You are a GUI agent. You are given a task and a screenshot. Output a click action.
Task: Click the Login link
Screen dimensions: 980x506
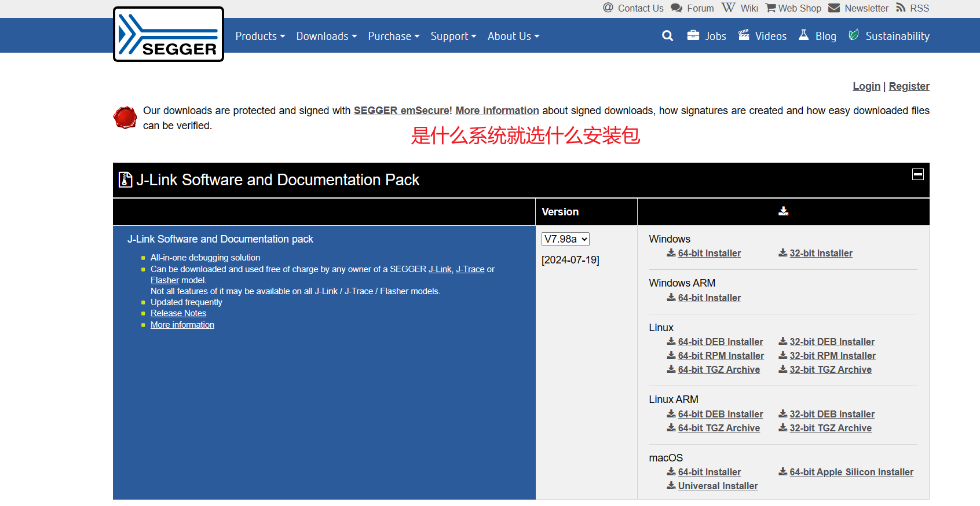[866, 86]
